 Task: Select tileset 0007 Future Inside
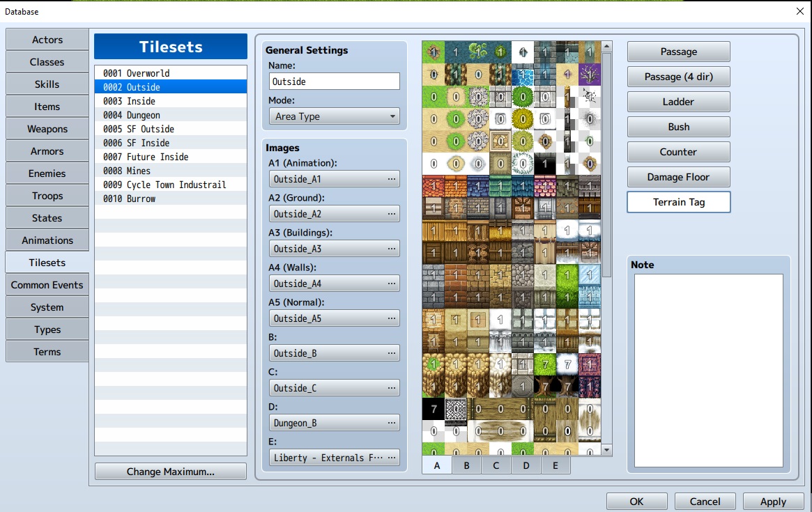[x=170, y=157]
